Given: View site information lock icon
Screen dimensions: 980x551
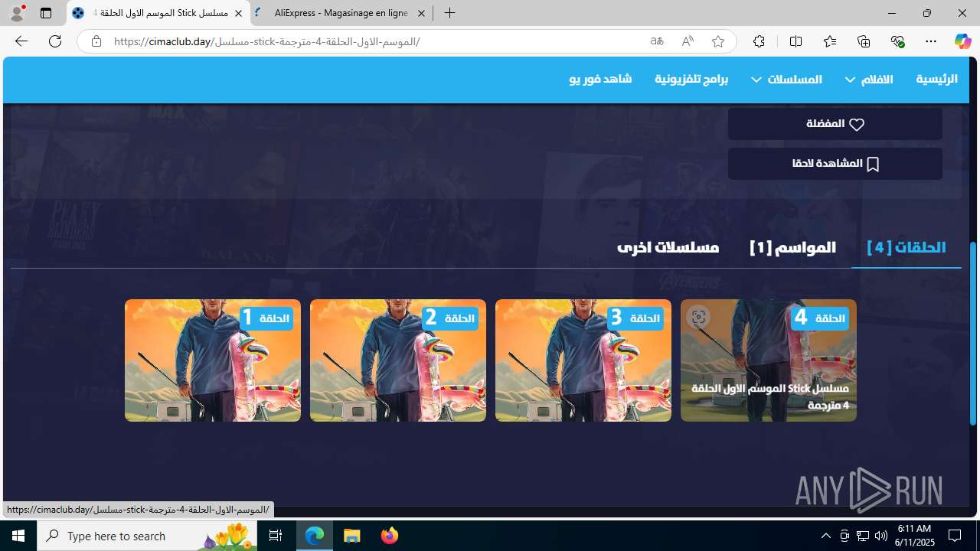Looking at the screenshot, I should click(x=96, y=41).
